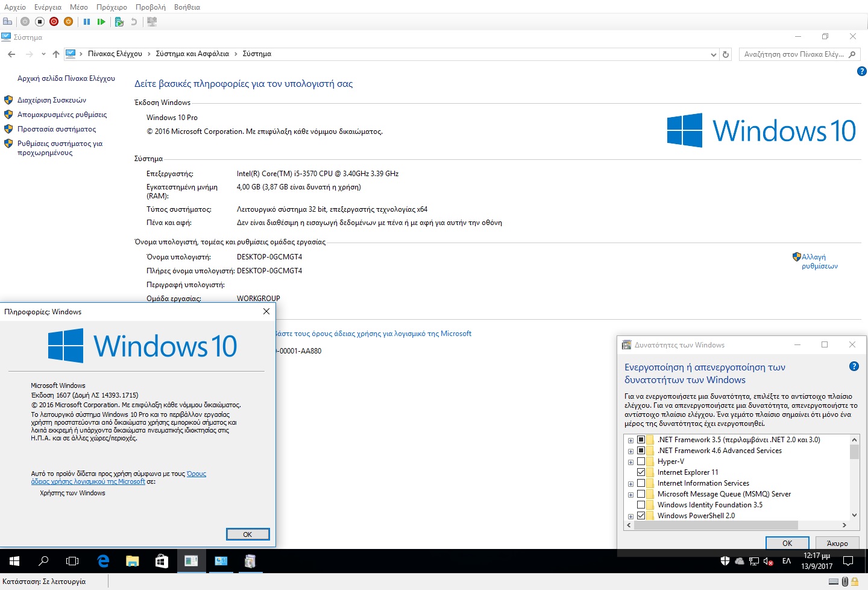Shut down the virtual machine via red icon
This screenshot has width=868, height=590.
click(x=54, y=22)
